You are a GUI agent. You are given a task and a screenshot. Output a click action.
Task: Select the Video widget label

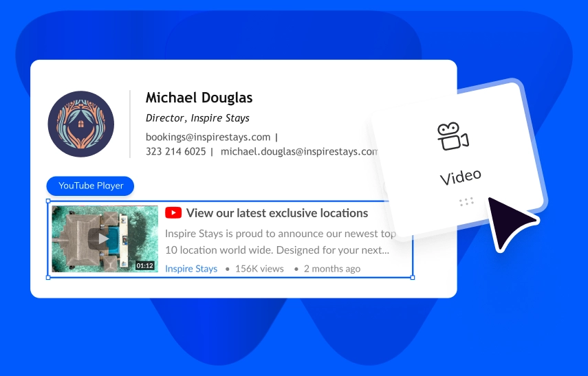460,177
